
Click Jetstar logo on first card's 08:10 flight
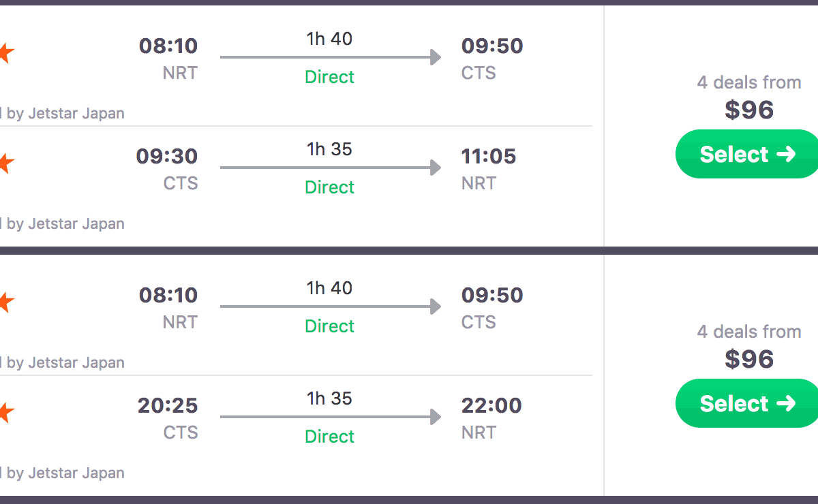click(x=5, y=53)
